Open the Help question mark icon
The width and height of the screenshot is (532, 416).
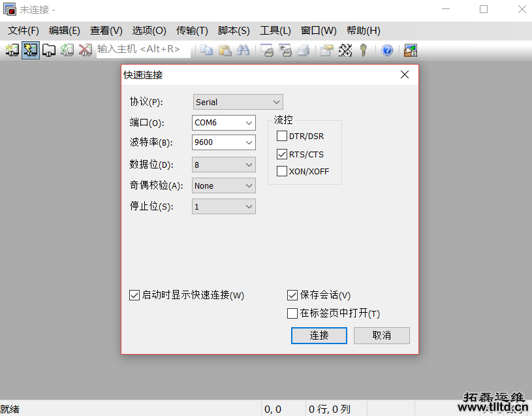(x=387, y=50)
